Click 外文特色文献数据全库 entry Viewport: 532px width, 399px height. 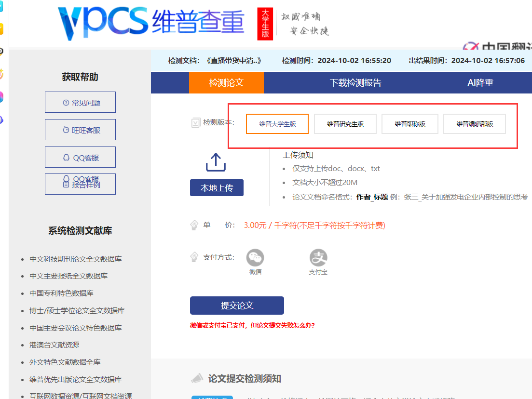(x=65, y=362)
